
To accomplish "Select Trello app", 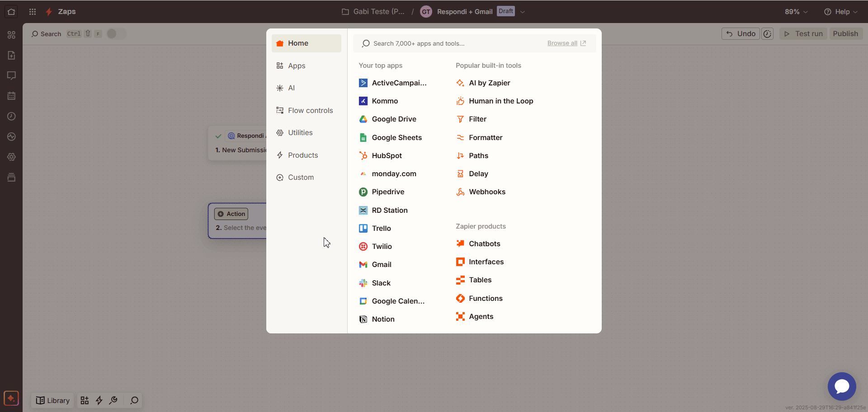I will 375,229.
